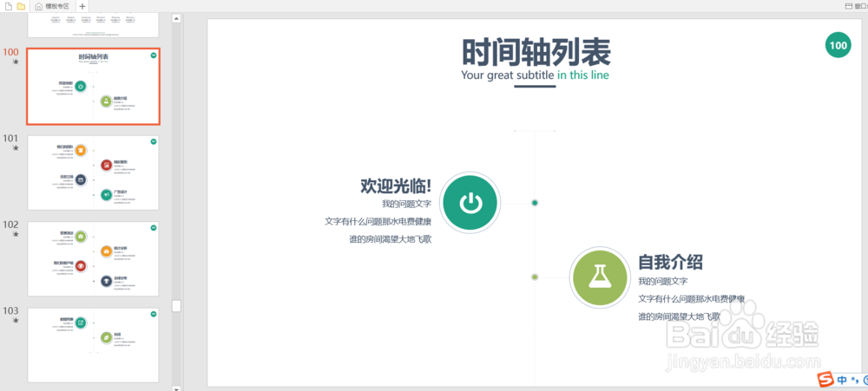Click the animation star under slide number 101
The height and width of the screenshot is (391, 868).
pyautogui.click(x=16, y=148)
